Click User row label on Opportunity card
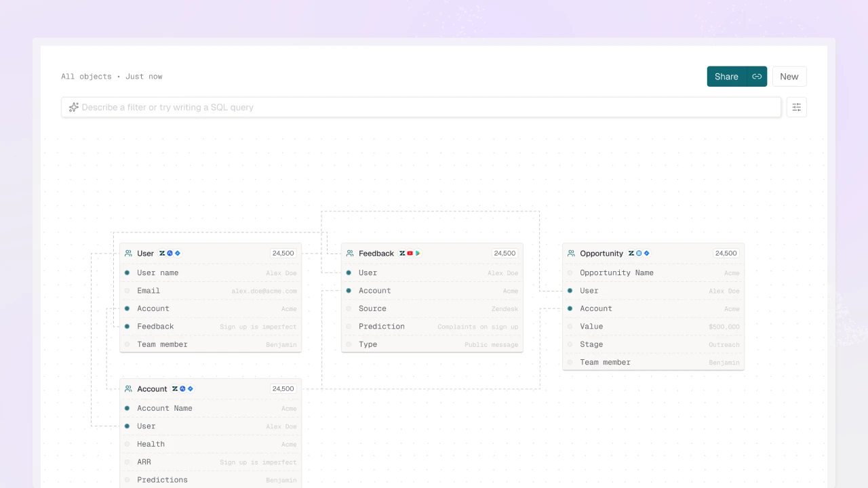 click(589, 291)
